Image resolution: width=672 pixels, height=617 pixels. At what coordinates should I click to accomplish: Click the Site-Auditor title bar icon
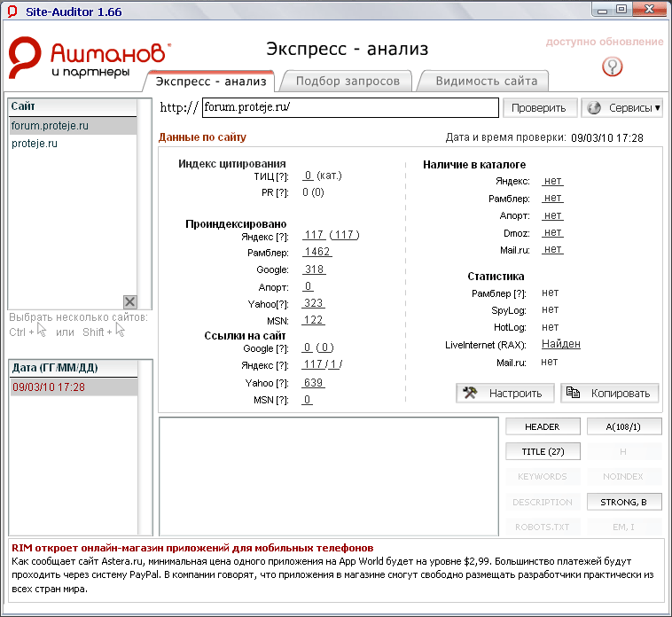[11, 11]
